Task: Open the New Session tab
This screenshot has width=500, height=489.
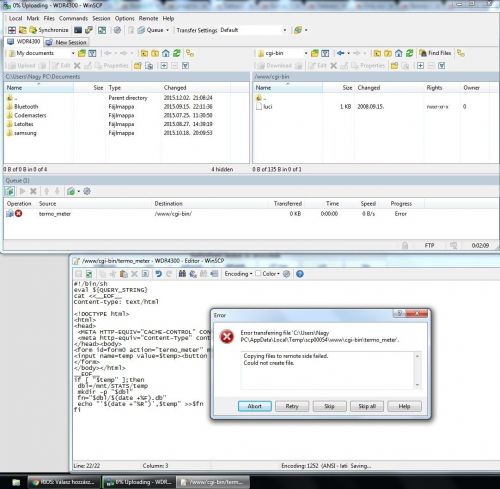Action: [66, 42]
